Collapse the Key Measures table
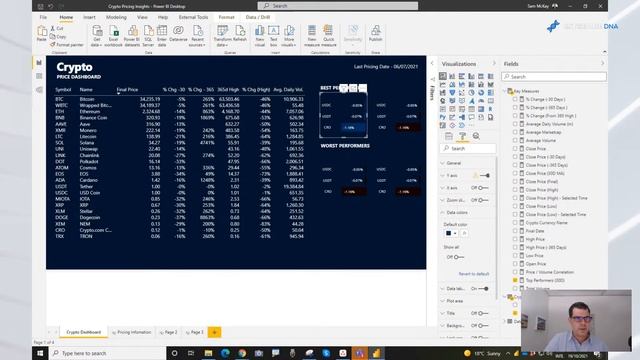 505,91
